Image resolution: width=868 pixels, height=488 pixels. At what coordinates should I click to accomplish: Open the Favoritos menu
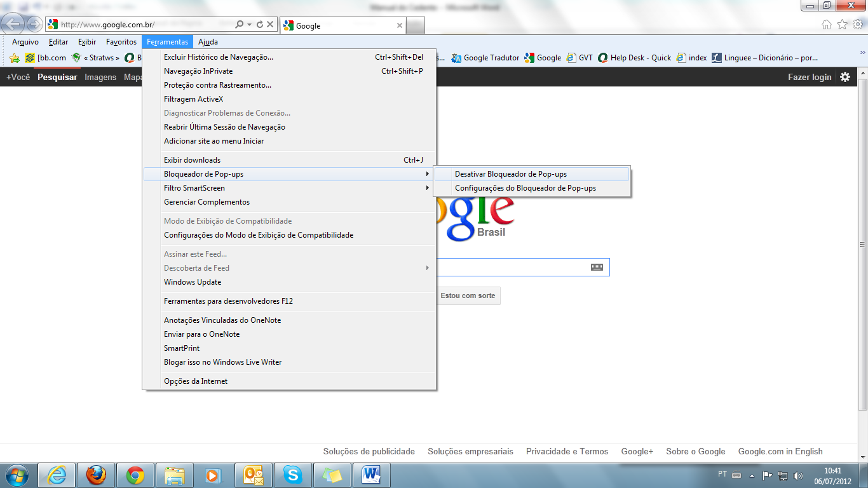121,42
